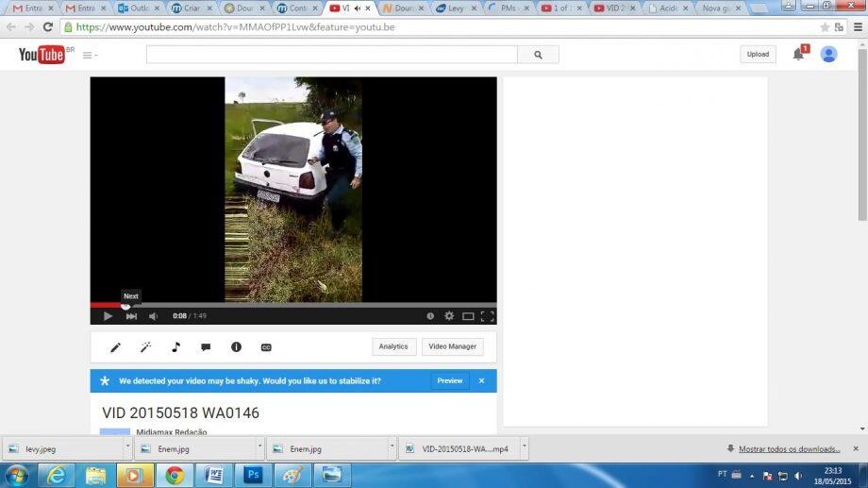This screenshot has height=488, width=868.
Task: Open the Cards info circle icon
Action: tap(236, 347)
